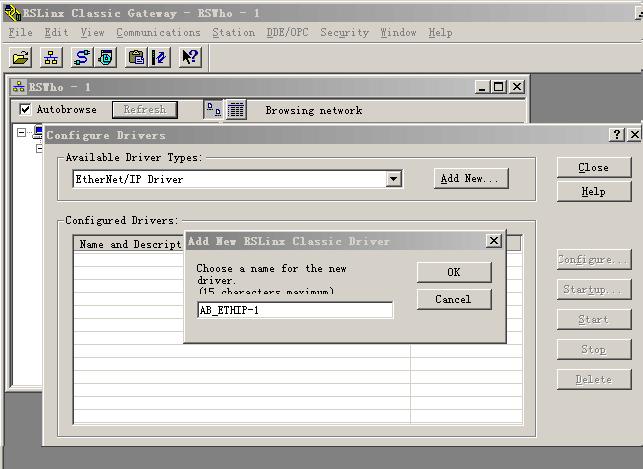The width and height of the screenshot is (643, 469).
Task: Confirm driver name with OK button
Action: (x=454, y=272)
